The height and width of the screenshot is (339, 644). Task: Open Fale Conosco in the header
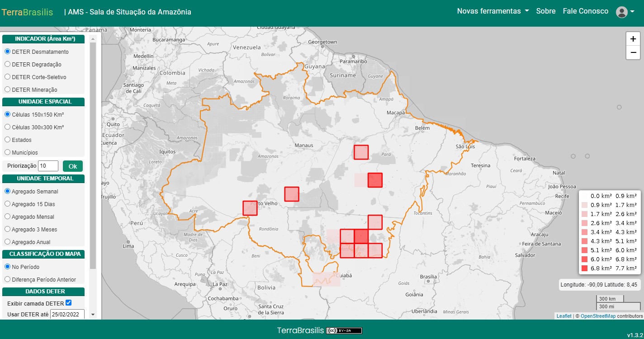pos(586,11)
